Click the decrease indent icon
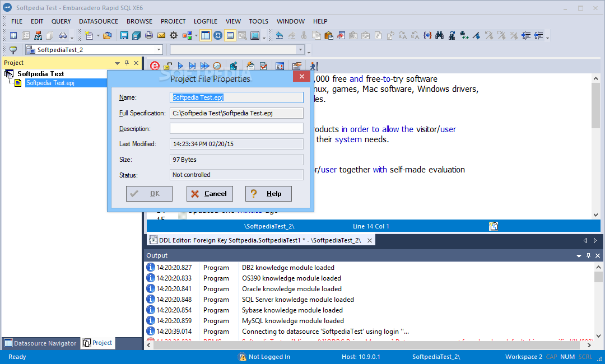The height and width of the screenshot is (364, 605). click(538, 36)
